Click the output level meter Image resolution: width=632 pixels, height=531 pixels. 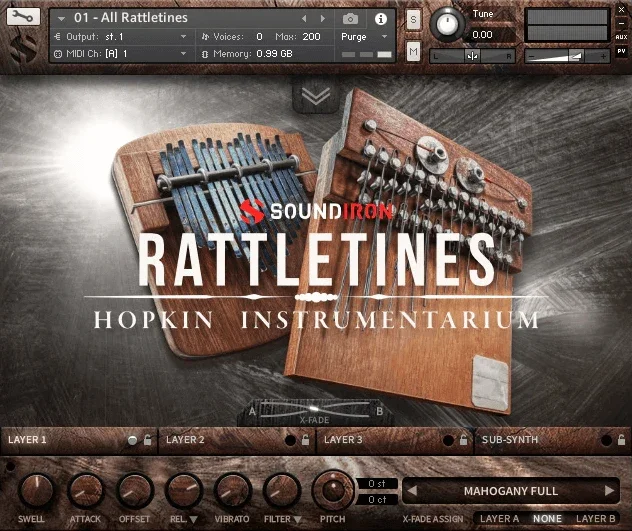click(567, 25)
